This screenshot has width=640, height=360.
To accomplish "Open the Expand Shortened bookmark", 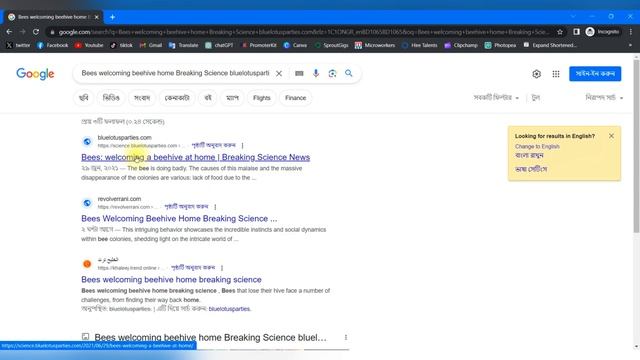I will [x=550, y=45].
